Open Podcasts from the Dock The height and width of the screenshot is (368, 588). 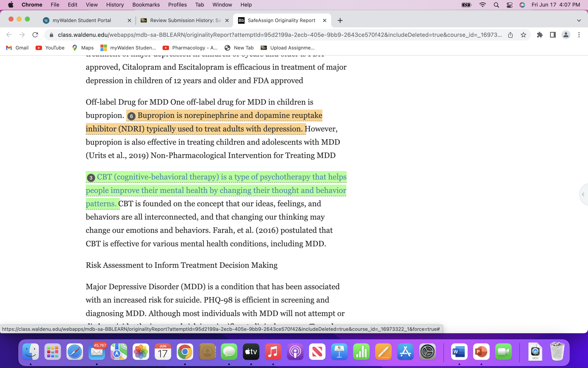pyautogui.click(x=295, y=352)
